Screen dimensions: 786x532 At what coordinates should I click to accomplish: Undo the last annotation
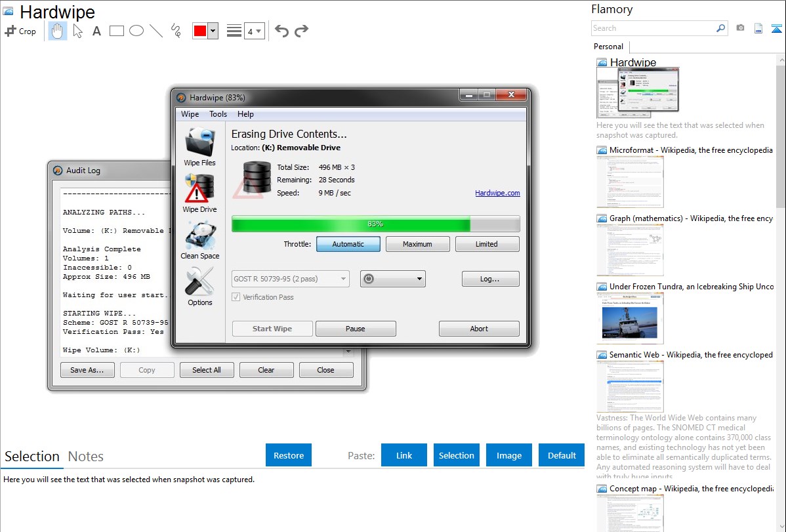281,31
